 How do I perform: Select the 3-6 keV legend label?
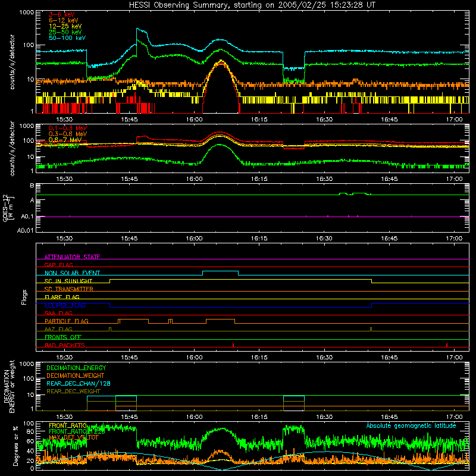click(x=61, y=14)
